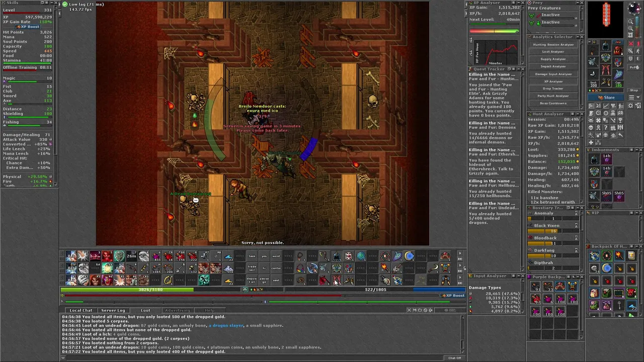Click the 'passage' hotkey
Viewport: 644px width, 362px height.
point(264,280)
